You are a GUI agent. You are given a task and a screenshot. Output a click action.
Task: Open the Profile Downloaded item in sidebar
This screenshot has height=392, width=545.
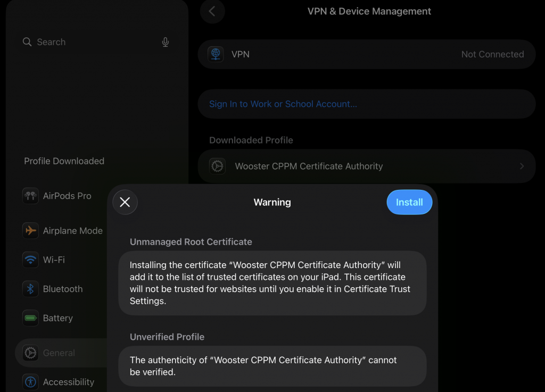[x=64, y=161]
